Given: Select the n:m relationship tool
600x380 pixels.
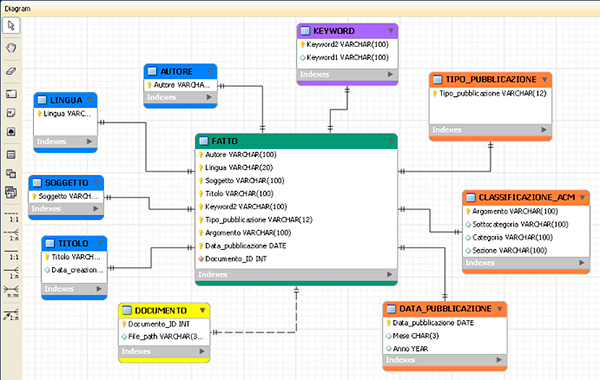Looking at the screenshot, I should coord(11,292).
